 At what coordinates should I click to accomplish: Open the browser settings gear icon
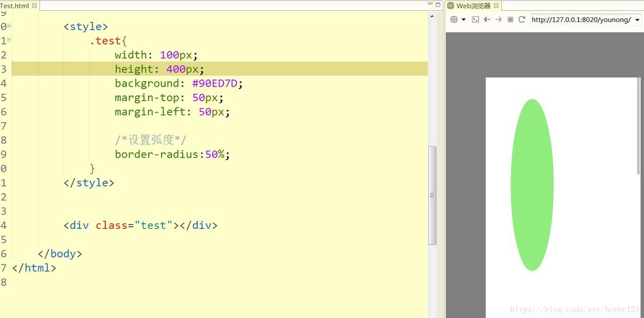click(453, 20)
